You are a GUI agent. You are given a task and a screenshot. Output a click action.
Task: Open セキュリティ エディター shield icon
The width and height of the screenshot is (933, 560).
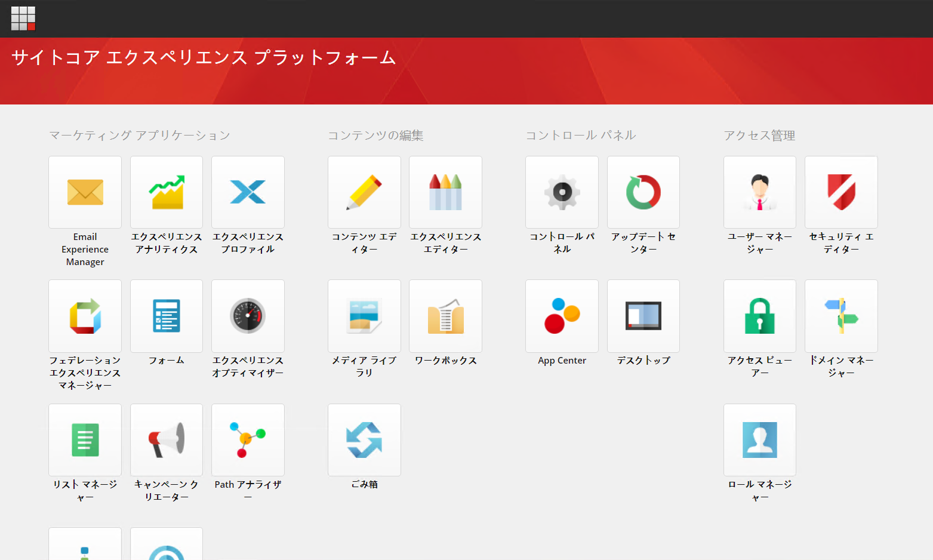[841, 192]
